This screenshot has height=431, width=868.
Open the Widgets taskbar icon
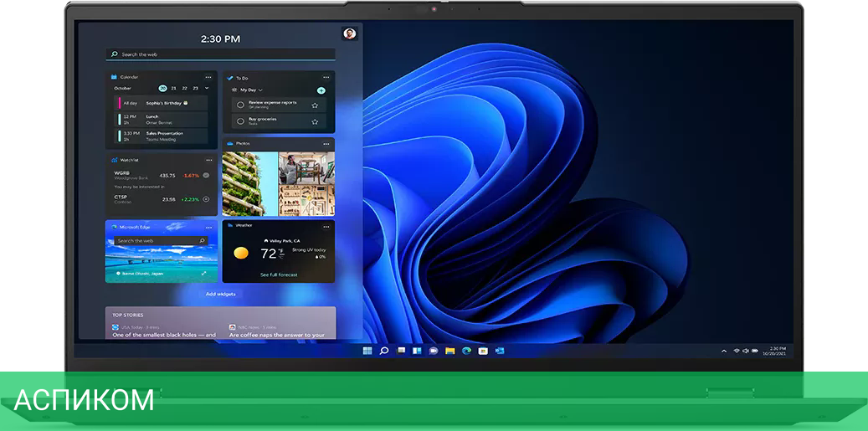coord(416,351)
